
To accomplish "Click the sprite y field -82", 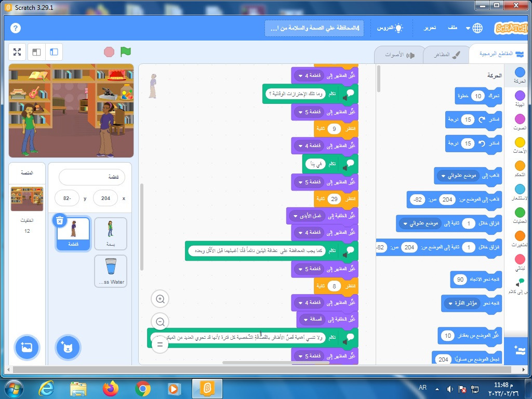I will click(x=67, y=198).
